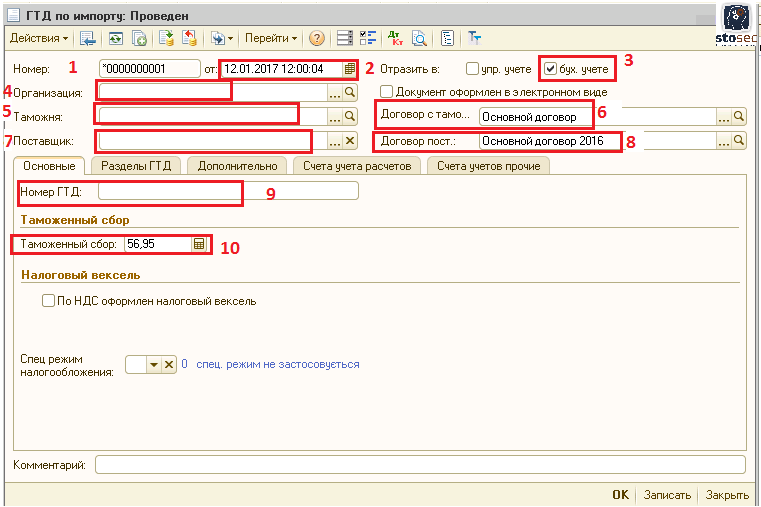761x507 pixels.
Task: Click magnifier icon next to Таможня
Action: point(350,116)
